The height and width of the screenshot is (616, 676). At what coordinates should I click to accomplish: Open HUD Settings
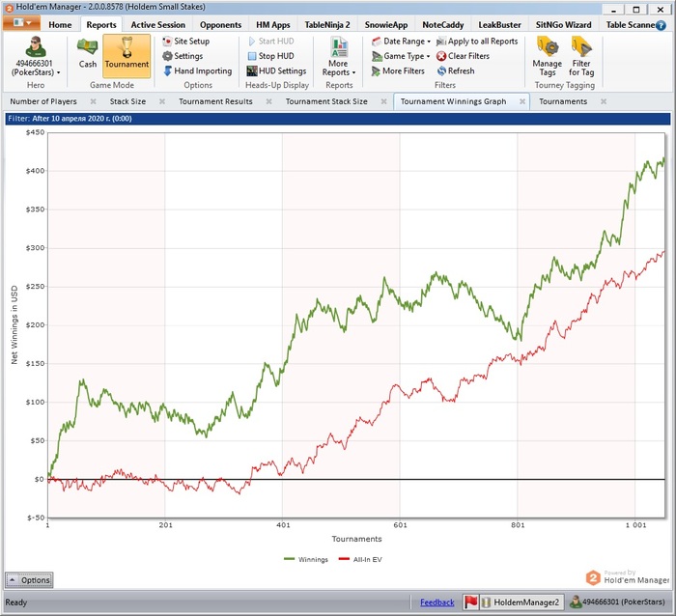277,70
